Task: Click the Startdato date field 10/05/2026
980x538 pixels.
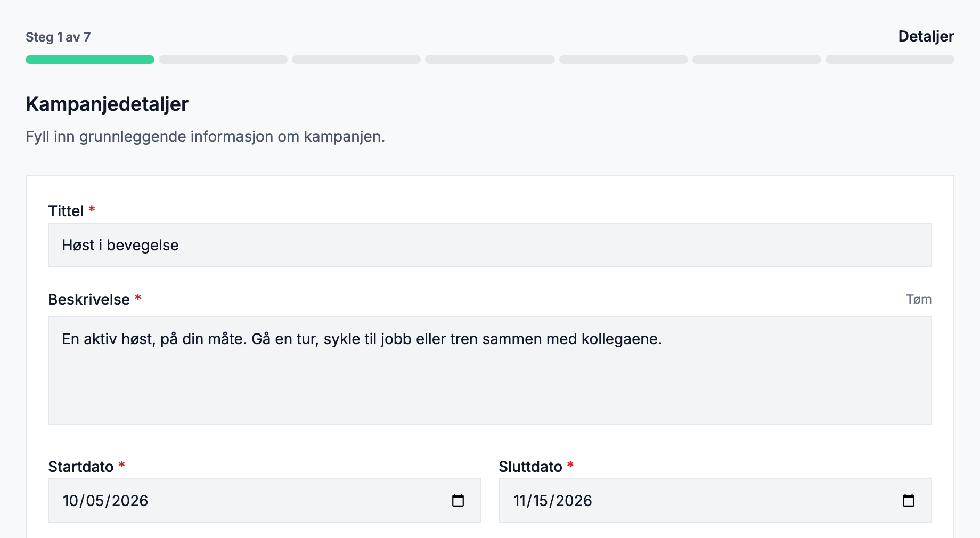Action: pyautogui.click(x=265, y=501)
